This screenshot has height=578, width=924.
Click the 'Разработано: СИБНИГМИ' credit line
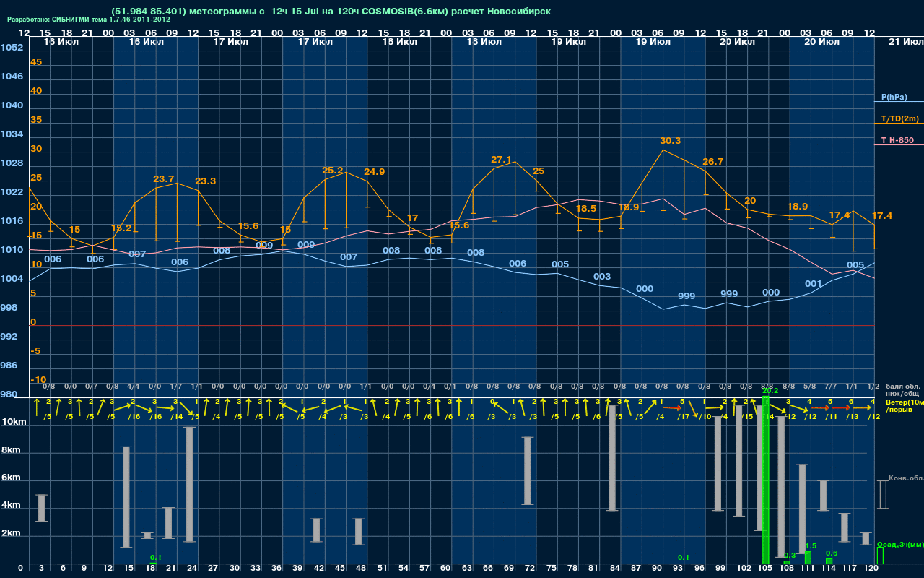[89, 20]
